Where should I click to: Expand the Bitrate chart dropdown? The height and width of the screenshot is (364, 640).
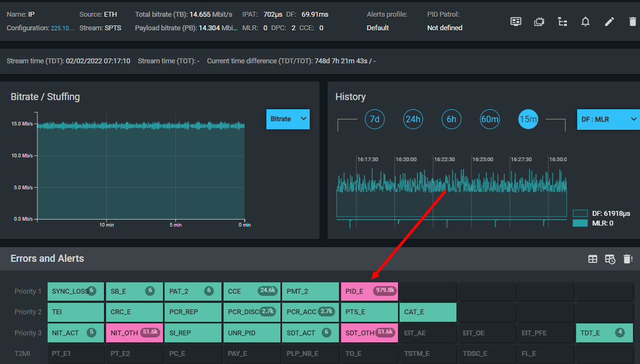point(288,119)
